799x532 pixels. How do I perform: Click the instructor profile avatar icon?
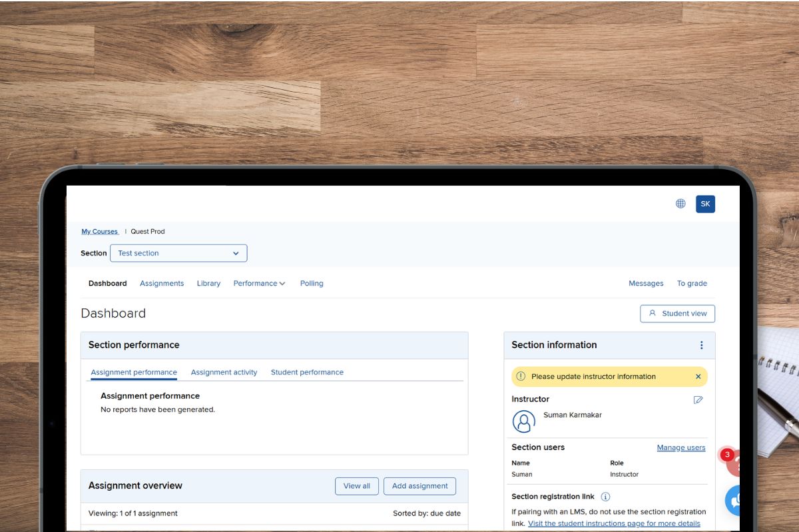tap(524, 421)
